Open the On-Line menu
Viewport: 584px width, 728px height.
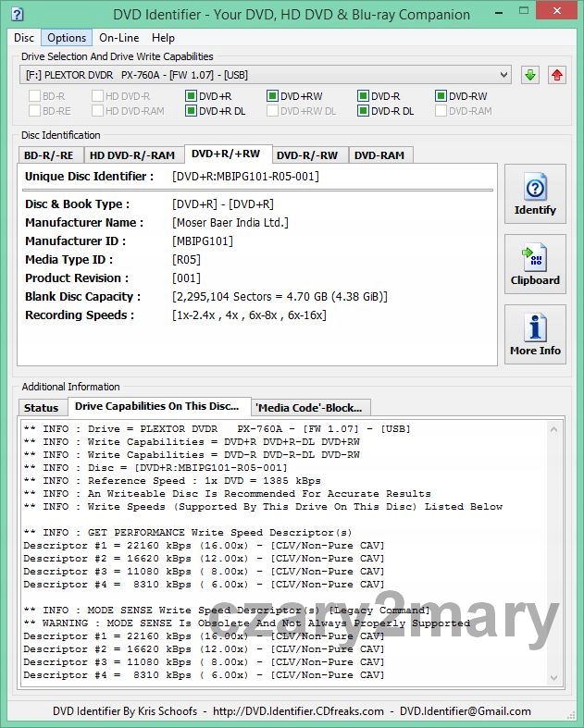119,38
